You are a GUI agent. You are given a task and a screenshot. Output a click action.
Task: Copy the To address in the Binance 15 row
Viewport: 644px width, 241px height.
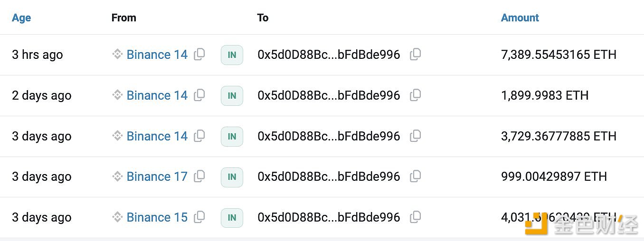point(415,217)
